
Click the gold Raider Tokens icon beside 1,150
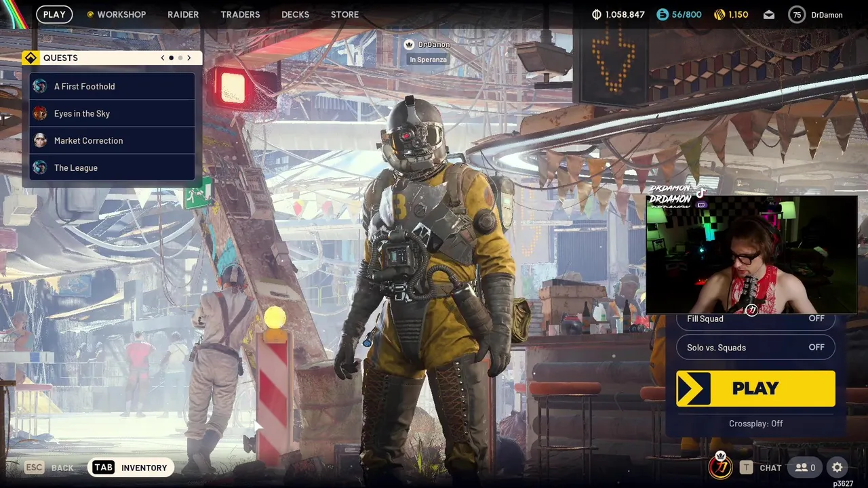pos(719,14)
